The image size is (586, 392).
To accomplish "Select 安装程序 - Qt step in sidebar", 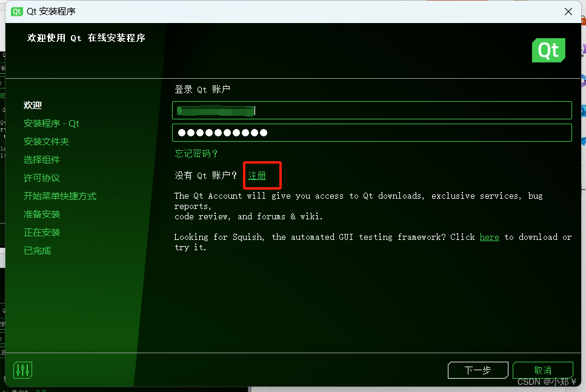I will (51, 124).
